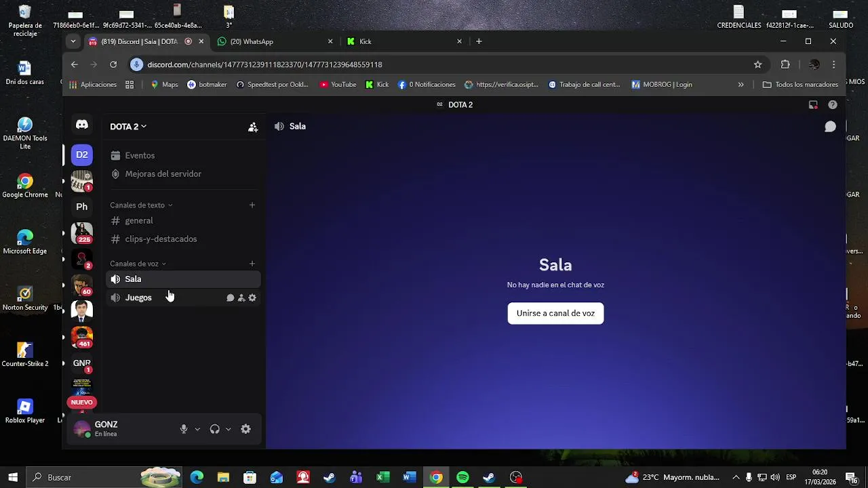
Task: Open a new Chrome tab
Action: (x=479, y=41)
